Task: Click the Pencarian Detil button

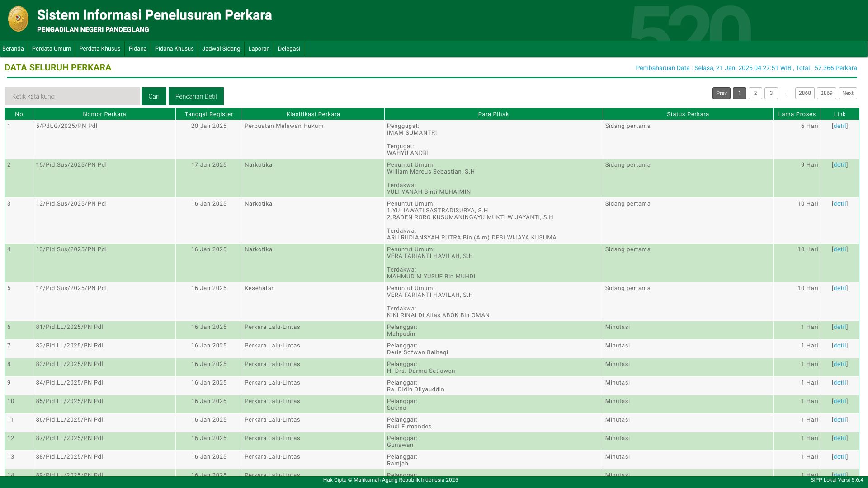Action: 196,96
